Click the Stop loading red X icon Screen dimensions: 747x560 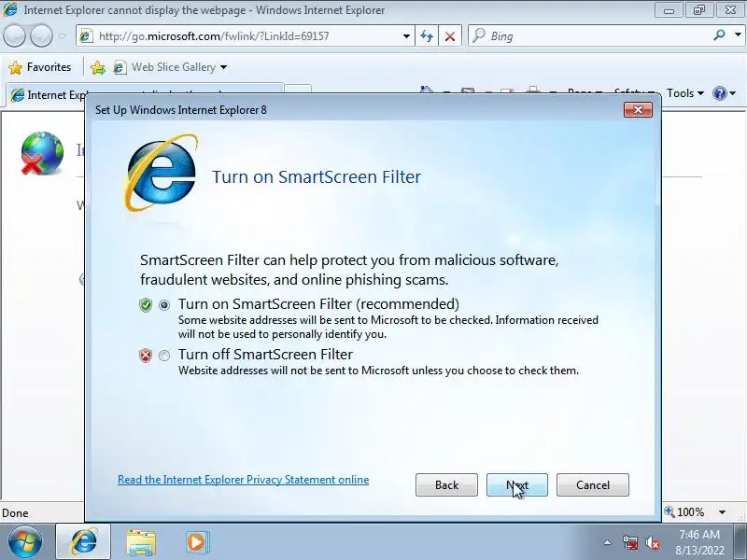450,36
